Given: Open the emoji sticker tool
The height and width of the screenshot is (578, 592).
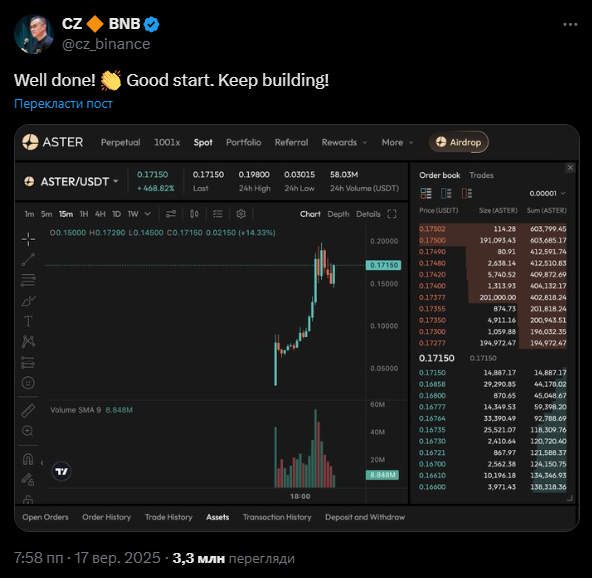Looking at the screenshot, I should coord(28,383).
